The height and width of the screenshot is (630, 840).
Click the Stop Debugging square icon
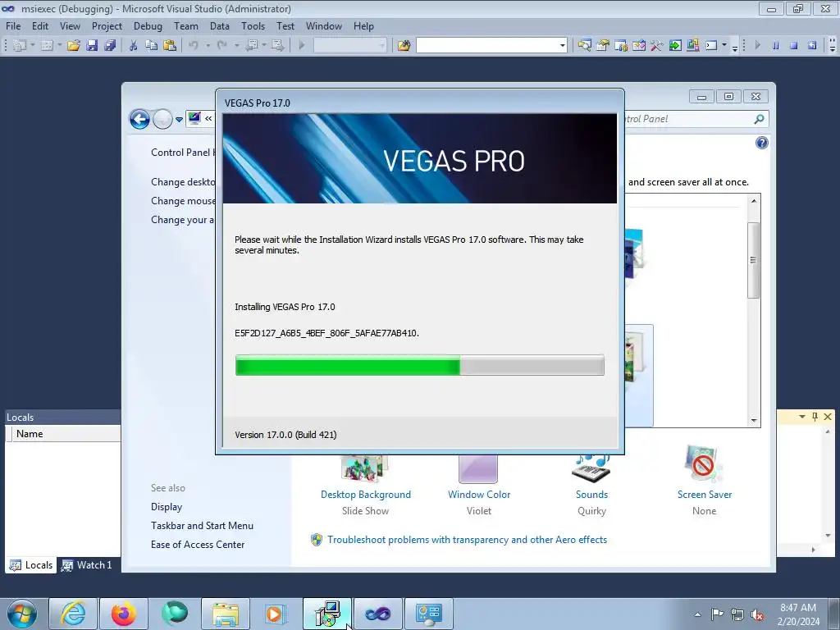[x=794, y=46]
